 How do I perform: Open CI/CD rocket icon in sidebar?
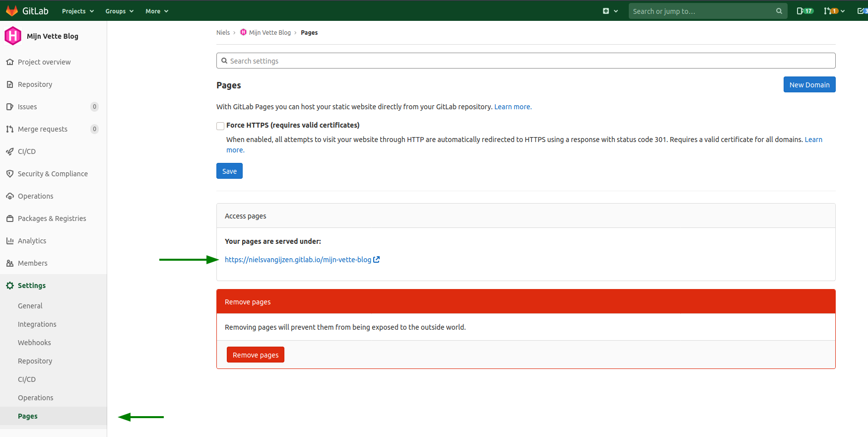coord(10,151)
